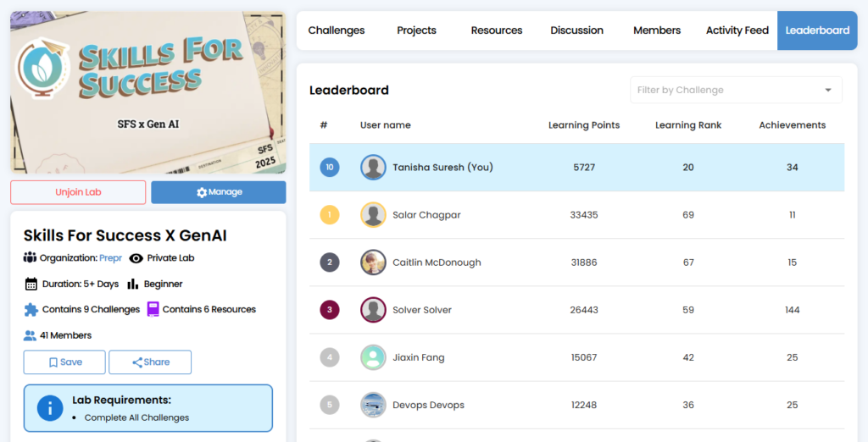868x442 pixels.
Task: Click the gear icon in Manage button
Action: click(202, 192)
